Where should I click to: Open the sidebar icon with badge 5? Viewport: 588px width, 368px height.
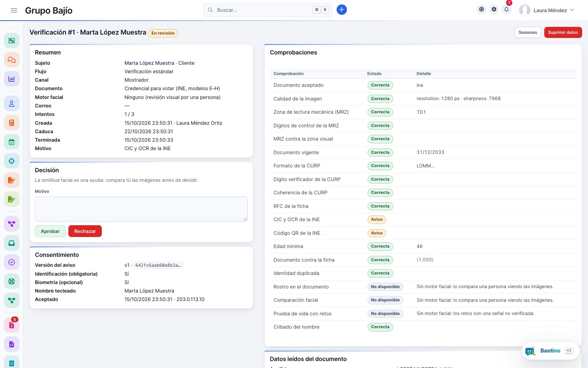(x=12, y=325)
